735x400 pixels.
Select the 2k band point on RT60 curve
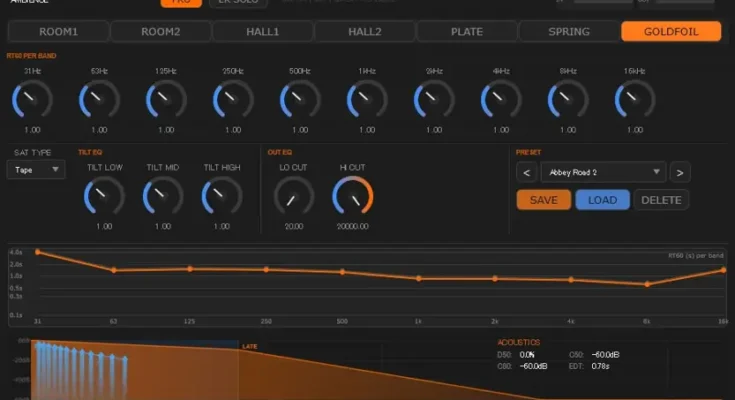(495, 279)
